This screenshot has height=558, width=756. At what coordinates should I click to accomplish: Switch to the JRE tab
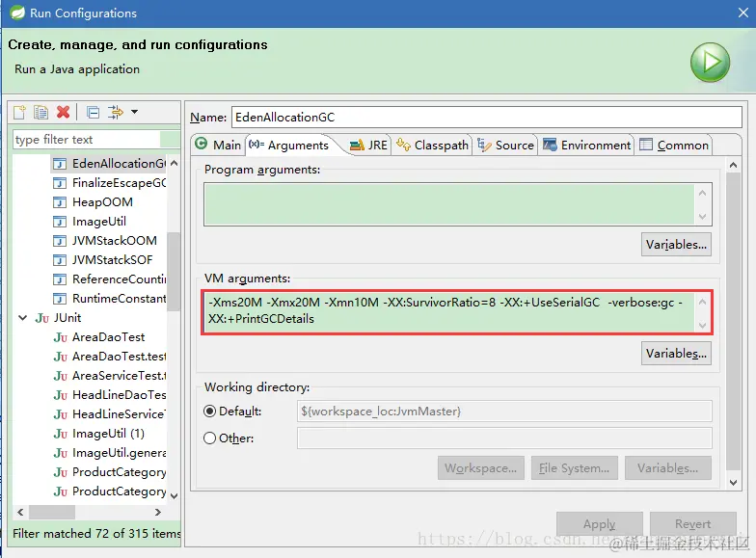pos(368,145)
